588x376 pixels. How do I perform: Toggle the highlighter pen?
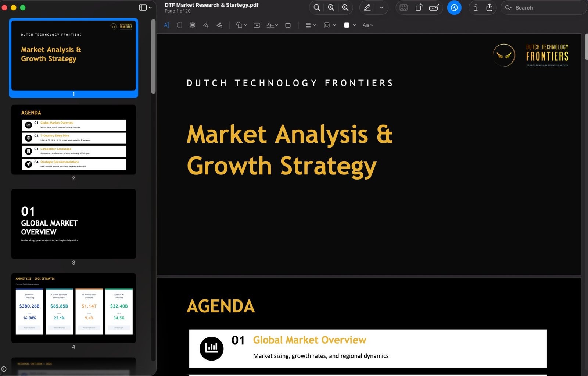point(367,8)
